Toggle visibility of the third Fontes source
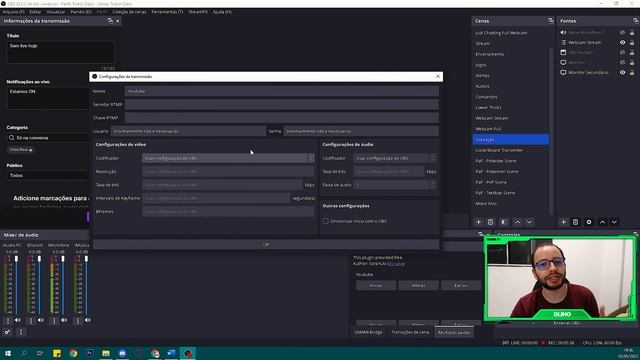 pyautogui.click(x=622, y=52)
